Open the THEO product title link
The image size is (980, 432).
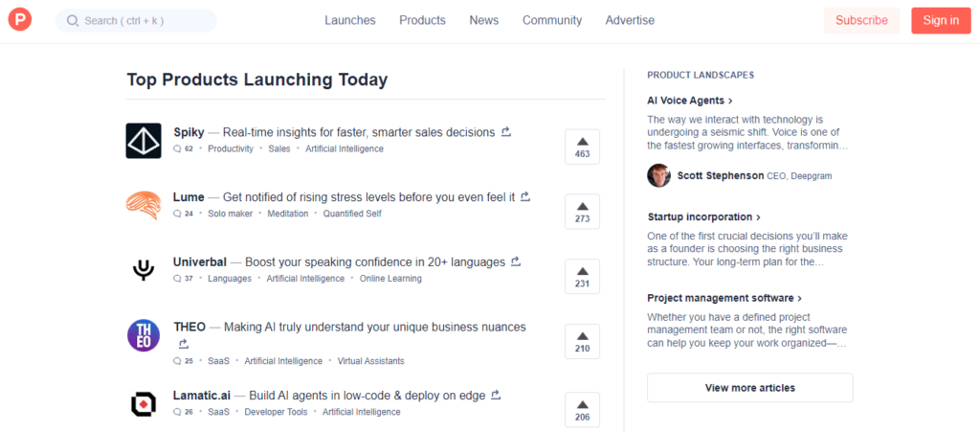189,328
